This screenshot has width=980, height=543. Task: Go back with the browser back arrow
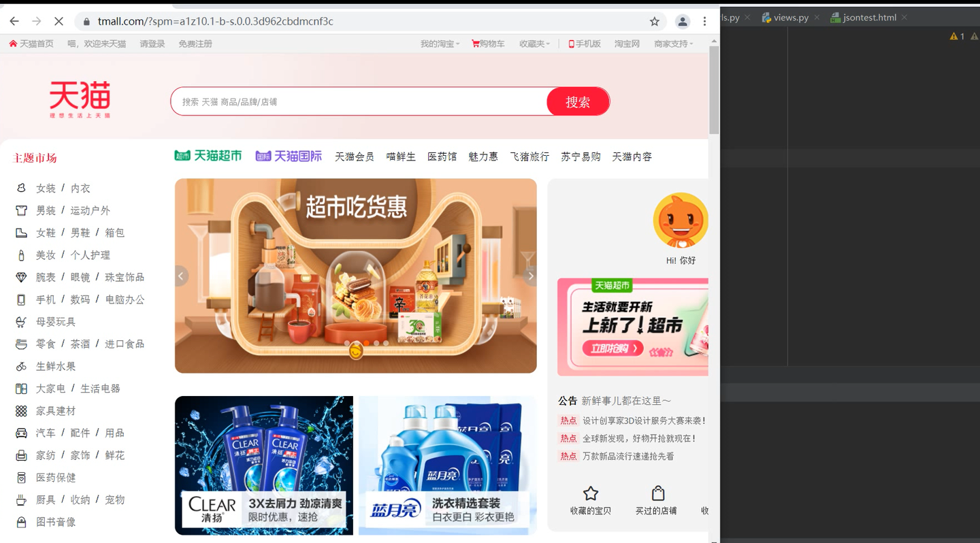[14, 21]
